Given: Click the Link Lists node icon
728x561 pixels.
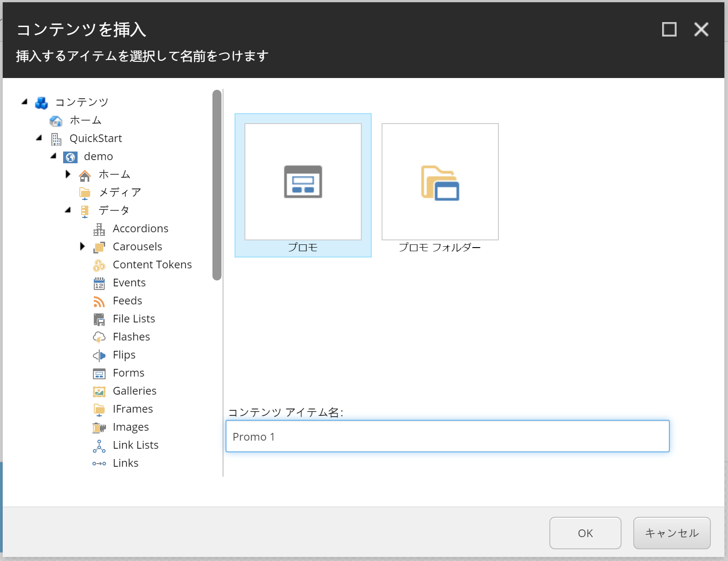Looking at the screenshot, I should [x=99, y=446].
